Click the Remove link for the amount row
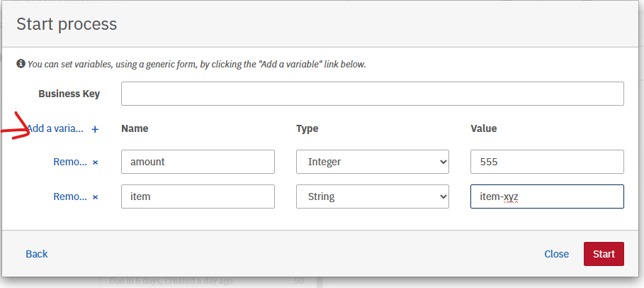 pos(70,162)
